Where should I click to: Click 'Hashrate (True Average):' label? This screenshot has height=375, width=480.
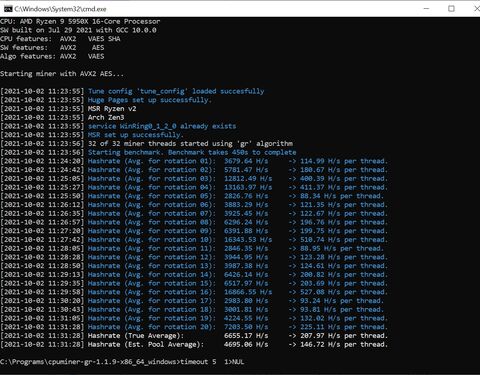(x=136, y=336)
